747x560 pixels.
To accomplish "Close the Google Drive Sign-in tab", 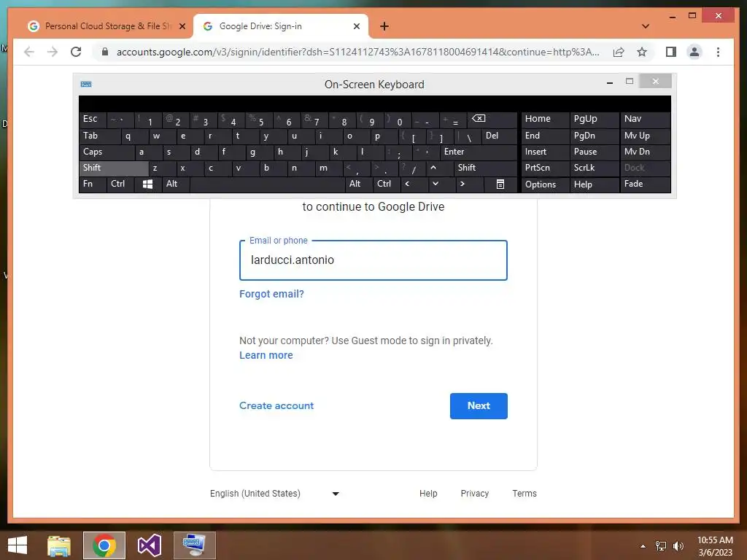I will tap(356, 26).
